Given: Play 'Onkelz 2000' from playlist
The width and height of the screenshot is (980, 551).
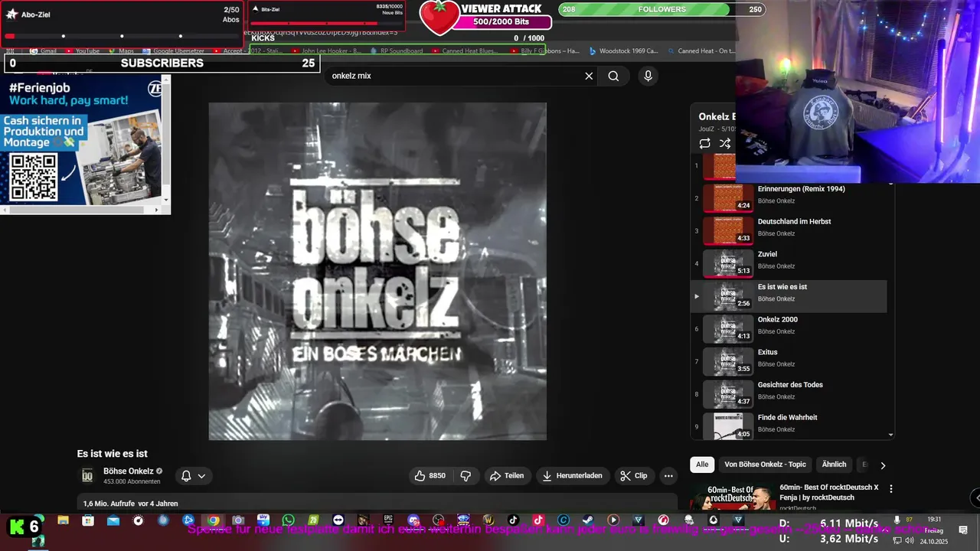Looking at the screenshot, I should 789,329.
